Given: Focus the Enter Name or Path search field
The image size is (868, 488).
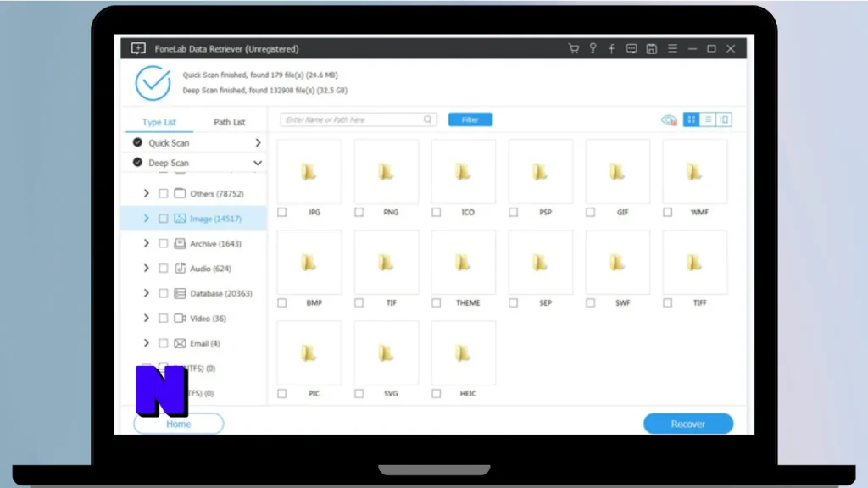Looking at the screenshot, I should pyautogui.click(x=359, y=119).
